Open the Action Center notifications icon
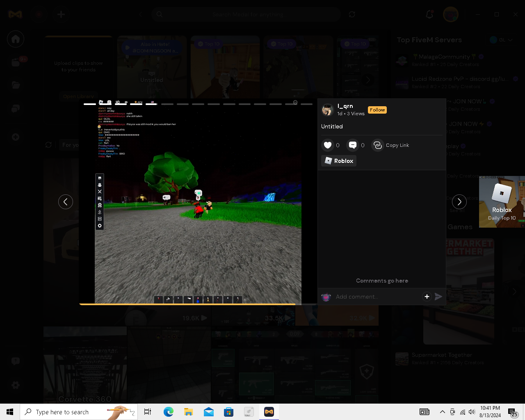This screenshot has width=525, height=420. (512, 412)
